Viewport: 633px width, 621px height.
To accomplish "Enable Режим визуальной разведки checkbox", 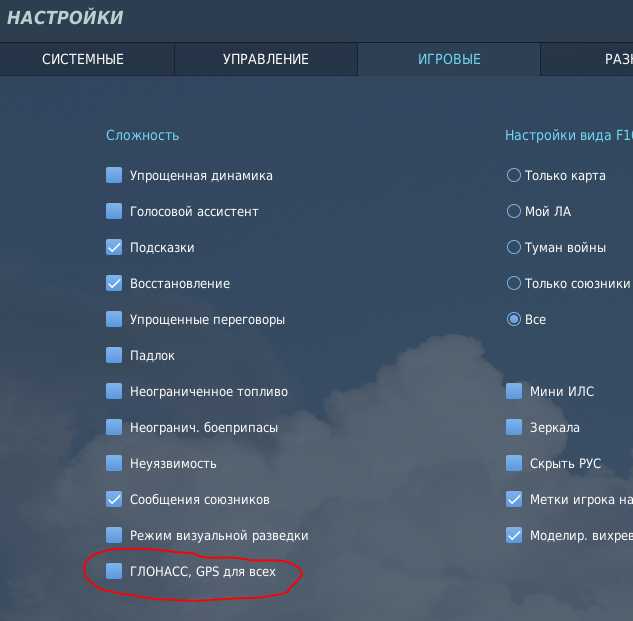I will [x=114, y=535].
